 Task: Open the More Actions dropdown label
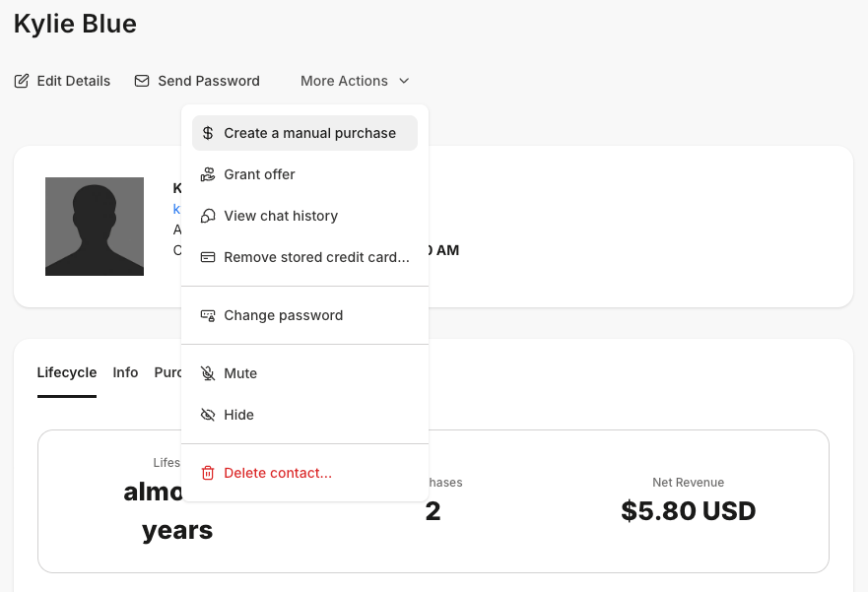tap(344, 81)
